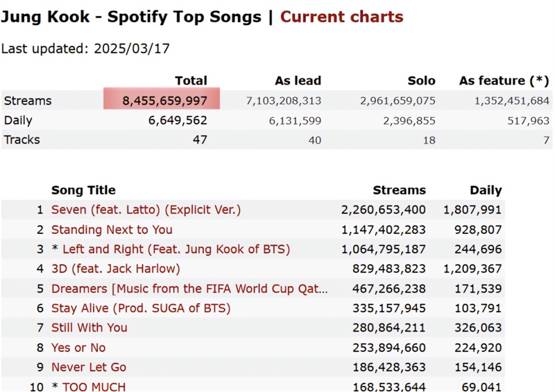Open the Current charts link

coord(341,17)
